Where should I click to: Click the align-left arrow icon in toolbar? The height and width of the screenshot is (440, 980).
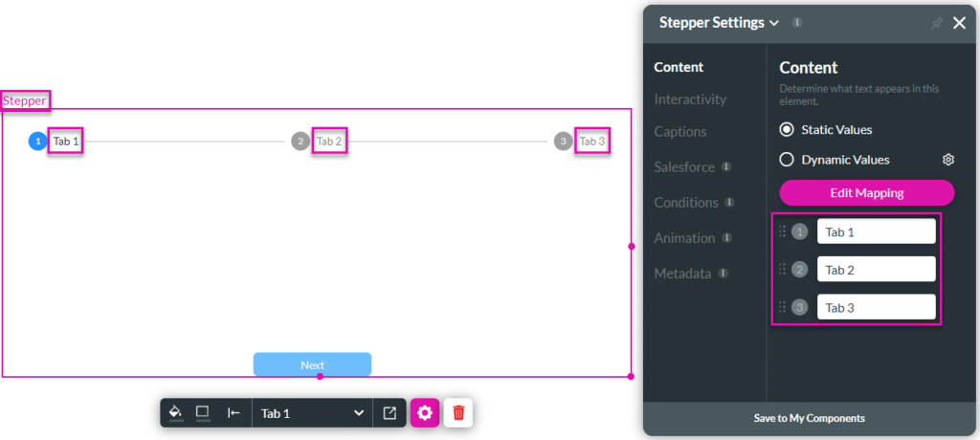(234, 413)
